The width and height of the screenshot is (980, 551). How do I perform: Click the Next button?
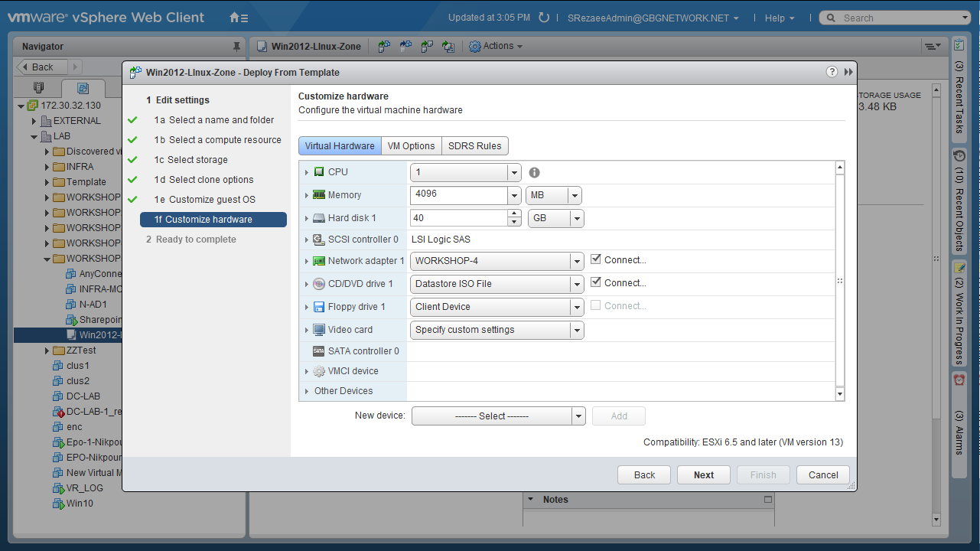(703, 475)
